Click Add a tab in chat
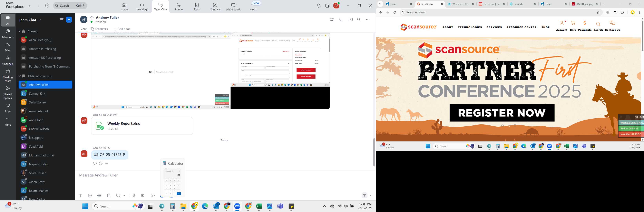Screen dimensions: 644x212 click(122, 29)
